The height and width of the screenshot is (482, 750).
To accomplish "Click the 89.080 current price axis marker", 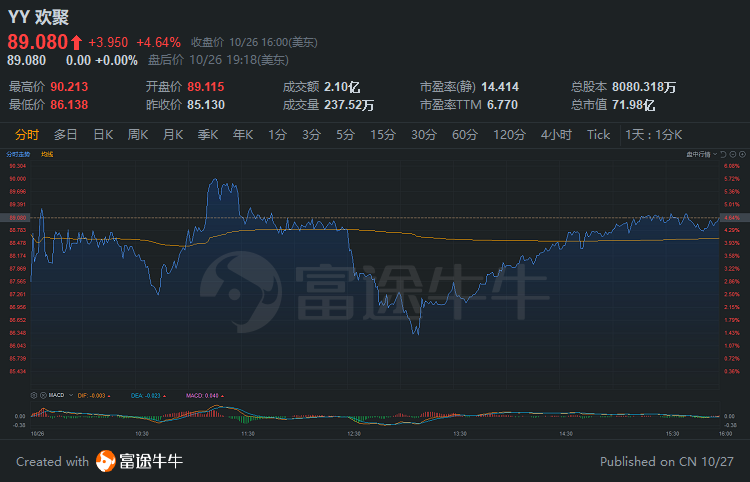I will 17,218.
